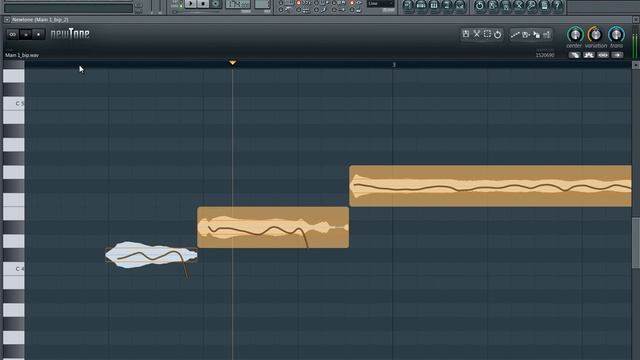Click the tempo display in the FL Studio toolbar
Screen dimensions: 640x360
238,4
